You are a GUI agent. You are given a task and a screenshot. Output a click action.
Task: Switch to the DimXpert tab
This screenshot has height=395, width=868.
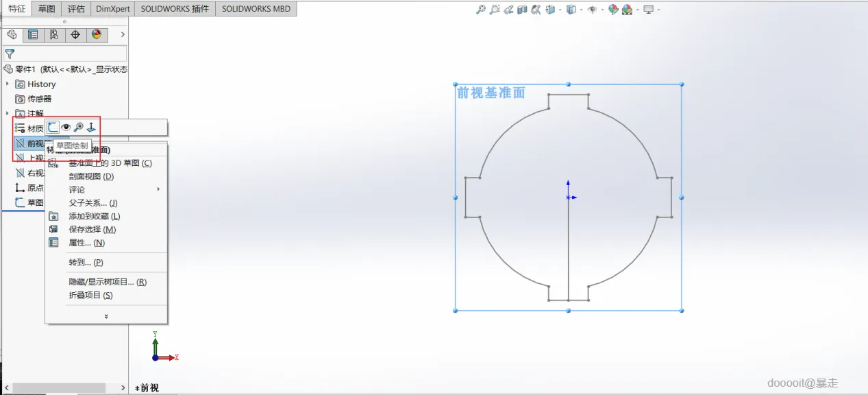[111, 9]
